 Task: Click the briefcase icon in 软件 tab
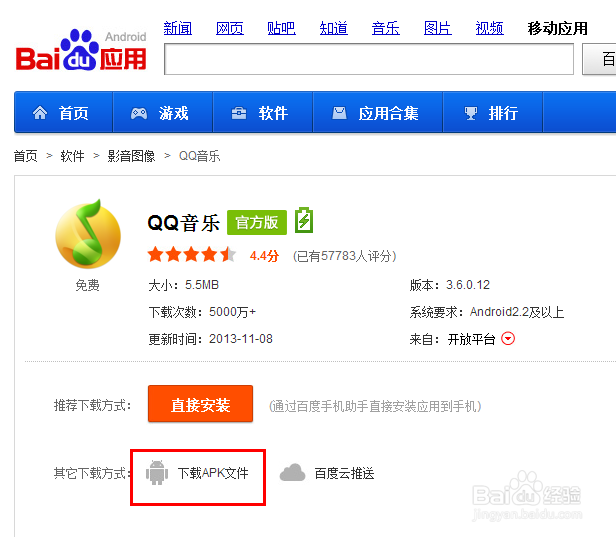[x=239, y=114]
